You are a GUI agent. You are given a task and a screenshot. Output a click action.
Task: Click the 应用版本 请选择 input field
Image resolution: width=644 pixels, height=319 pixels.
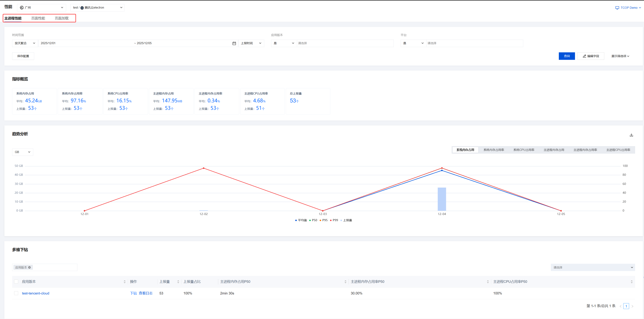point(345,43)
